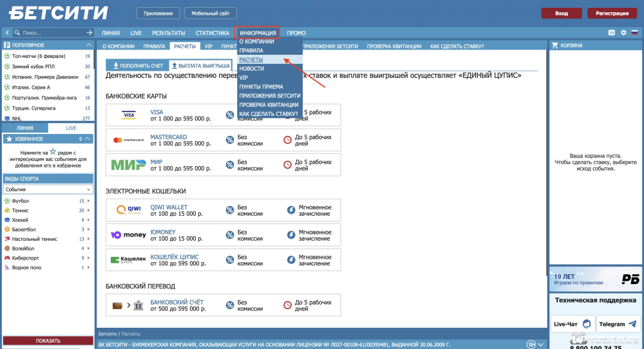Click football icon next to Футбол
The image size is (644, 349).
pyautogui.click(x=7, y=201)
